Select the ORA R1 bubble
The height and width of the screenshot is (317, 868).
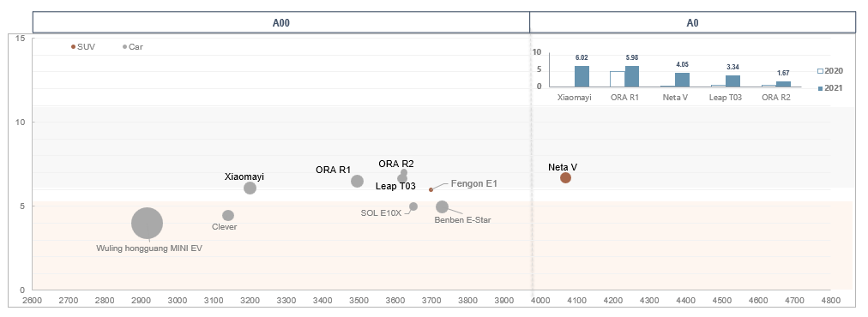click(357, 181)
